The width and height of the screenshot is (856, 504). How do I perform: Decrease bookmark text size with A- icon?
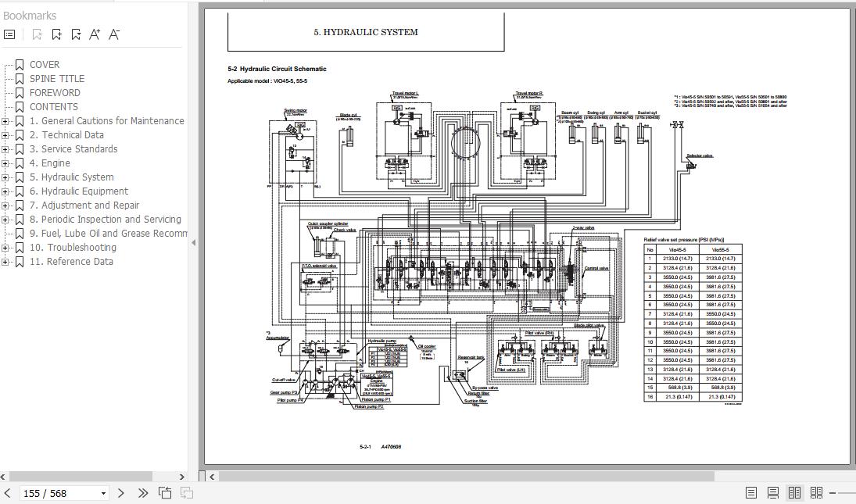coord(114,34)
